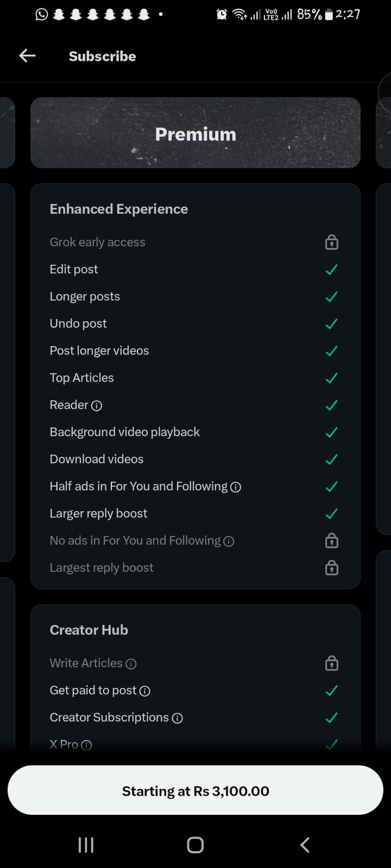Open Creator Subscriptions info icon
The width and height of the screenshot is (391, 868).
pyautogui.click(x=177, y=718)
